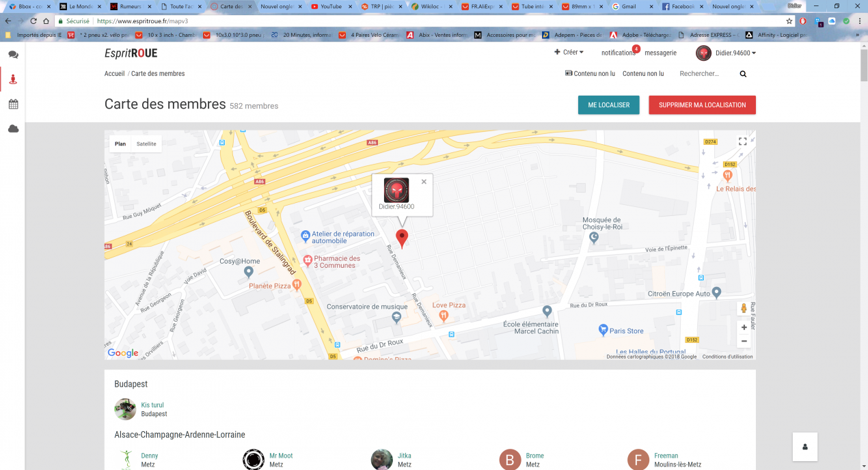This screenshot has height=470, width=868.
Task: Click the Denny member avatar
Action: click(x=125, y=460)
